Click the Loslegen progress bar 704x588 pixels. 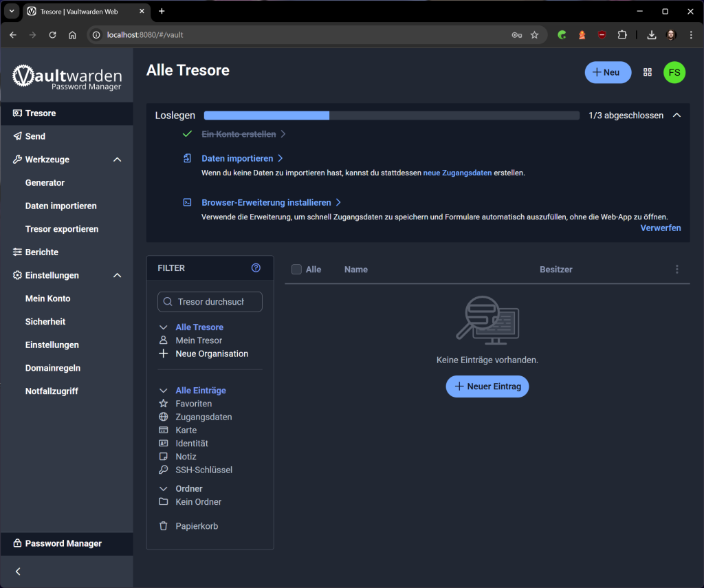[391, 116]
